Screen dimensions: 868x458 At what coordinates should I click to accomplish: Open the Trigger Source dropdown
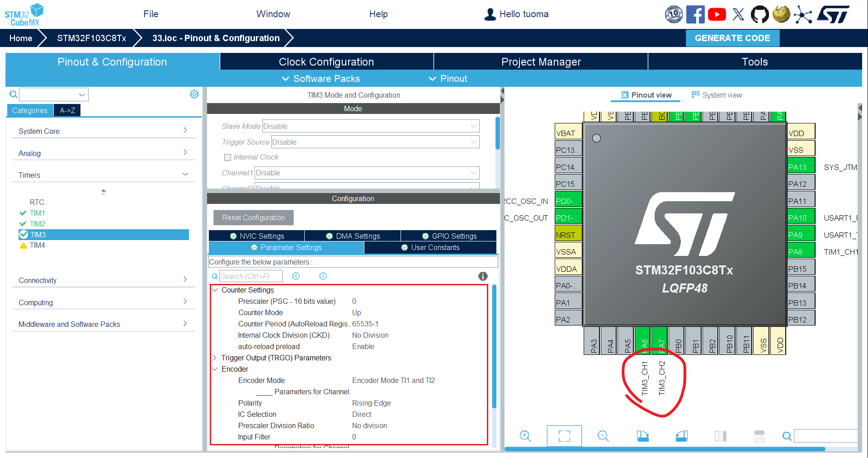point(375,142)
